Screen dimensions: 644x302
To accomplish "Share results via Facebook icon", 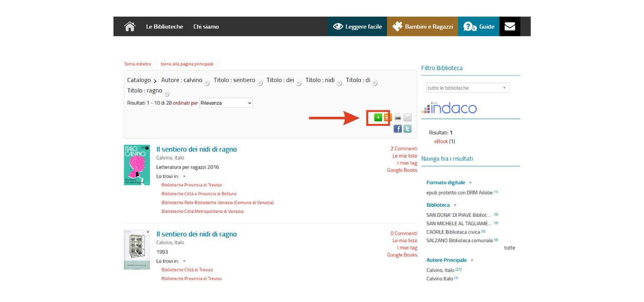I will (397, 129).
